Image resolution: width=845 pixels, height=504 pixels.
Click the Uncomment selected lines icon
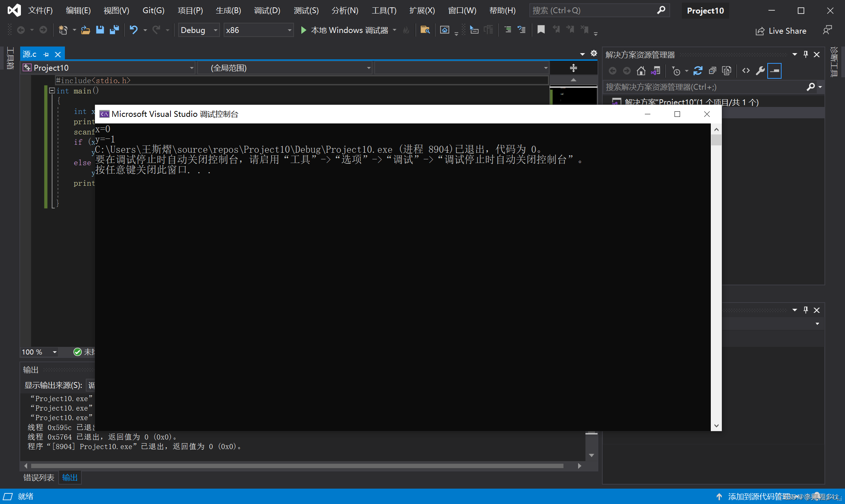click(521, 30)
